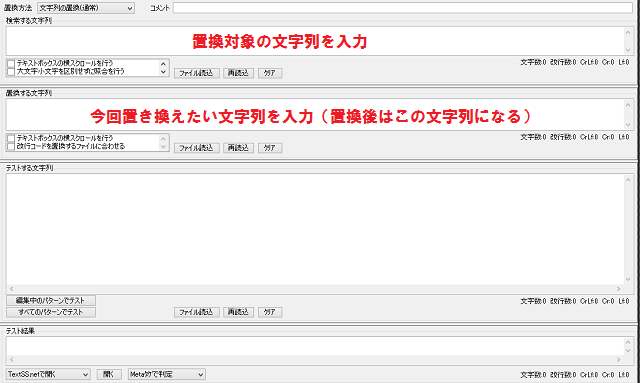Screen dimensions: 640x383
Task: Toggle 改行コードを置換するファイルに合わせる checkbox
Action: 11,146
